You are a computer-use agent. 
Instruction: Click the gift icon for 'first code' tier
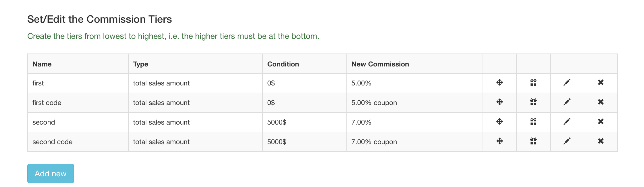coord(533,102)
